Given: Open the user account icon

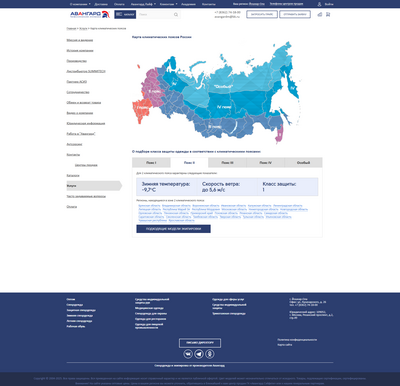Looking at the screenshot, I should (319, 4).
